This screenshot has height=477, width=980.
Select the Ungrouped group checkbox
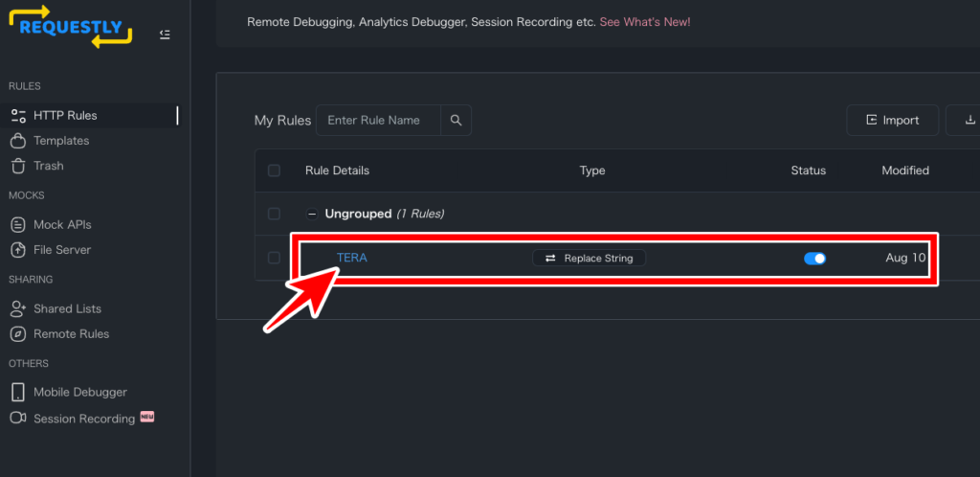tap(274, 214)
